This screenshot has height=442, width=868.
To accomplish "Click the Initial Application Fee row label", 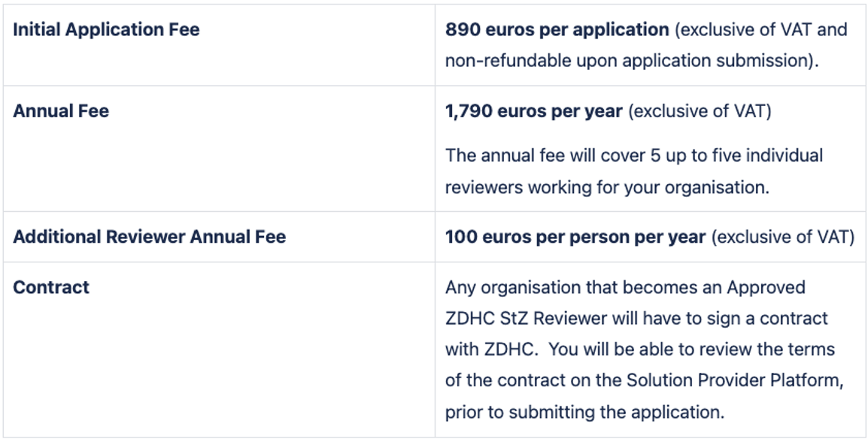I will tap(106, 30).
